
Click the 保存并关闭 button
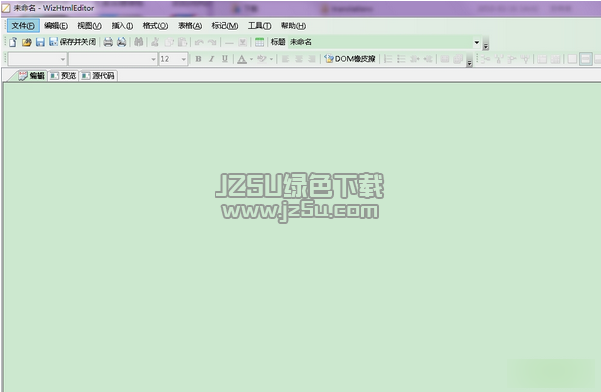73,42
